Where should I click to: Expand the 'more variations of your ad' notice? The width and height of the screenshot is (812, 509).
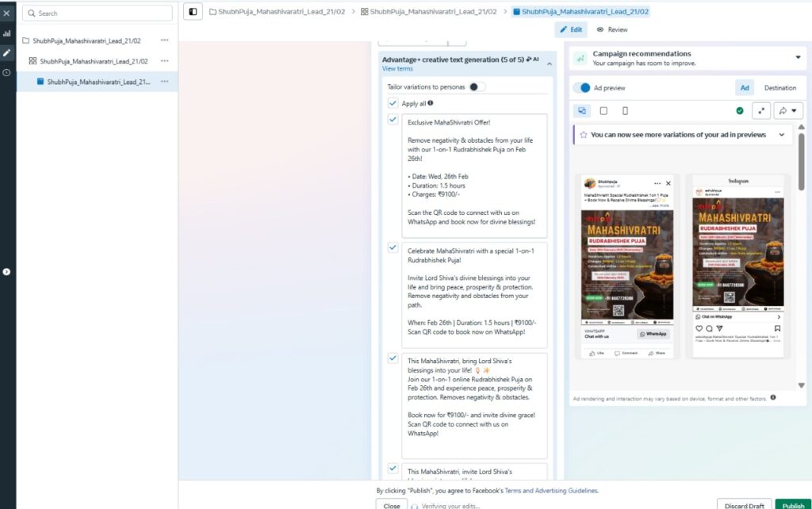coord(781,135)
